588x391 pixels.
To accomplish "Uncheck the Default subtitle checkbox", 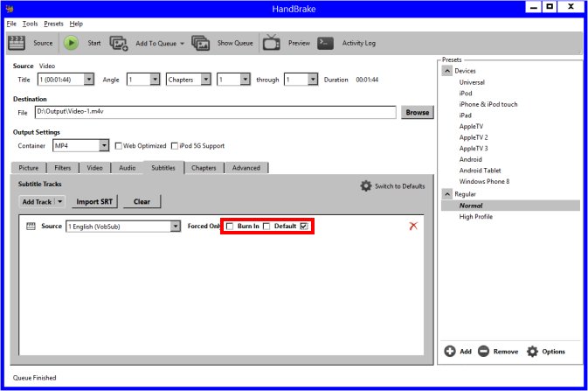I will click(x=304, y=226).
